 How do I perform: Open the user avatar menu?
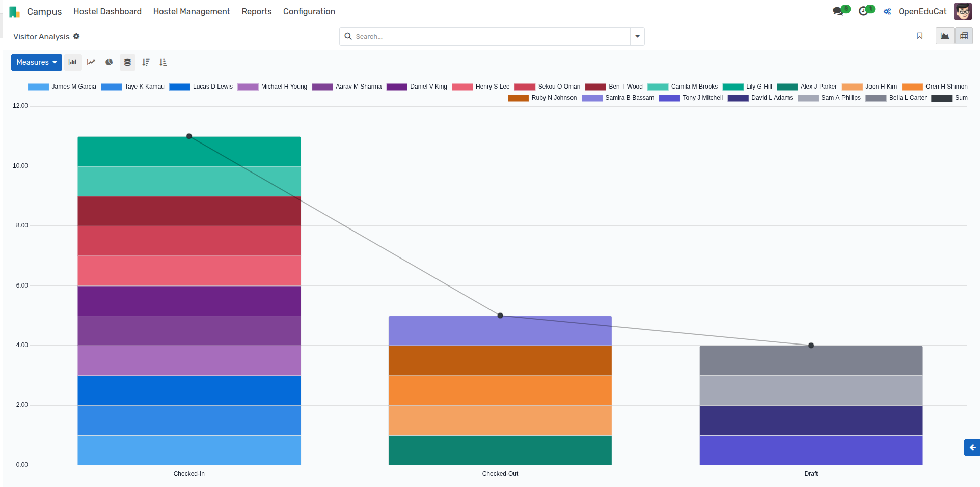pos(963,11)
